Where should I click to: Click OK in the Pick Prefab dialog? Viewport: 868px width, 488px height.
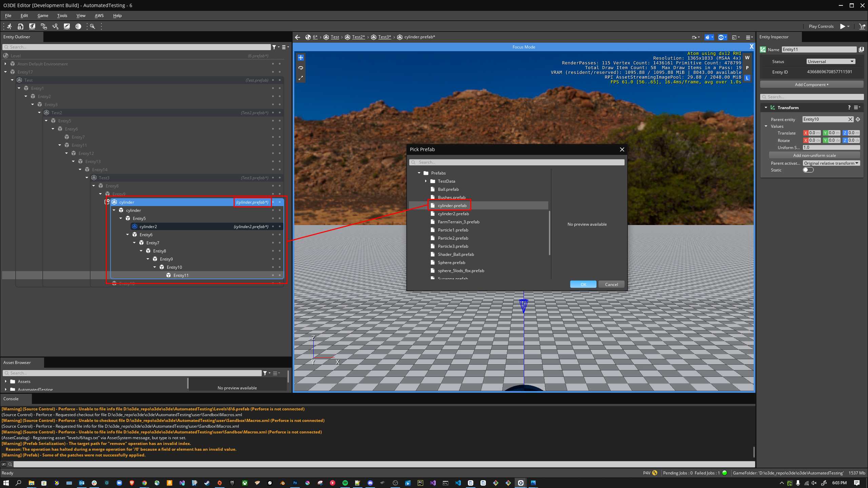click(x=583, y=284)
